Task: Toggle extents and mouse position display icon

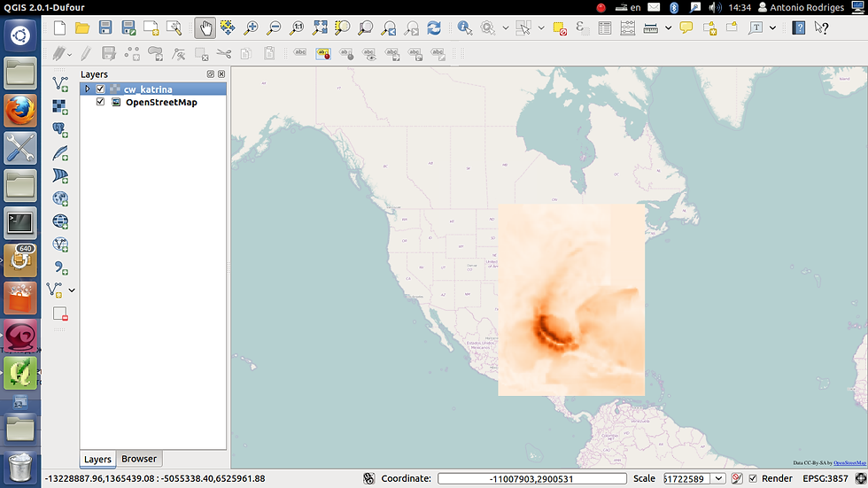Action: pos(368,478)
